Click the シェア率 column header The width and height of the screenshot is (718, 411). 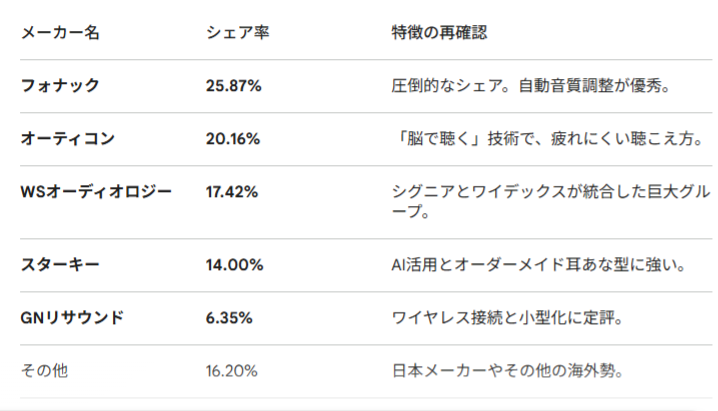[x=238, y=33]
